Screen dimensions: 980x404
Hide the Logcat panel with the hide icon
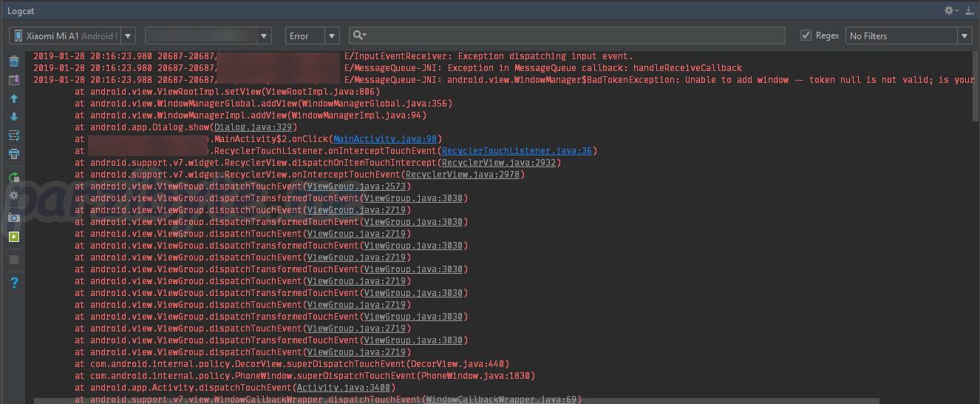click(969, 10)
